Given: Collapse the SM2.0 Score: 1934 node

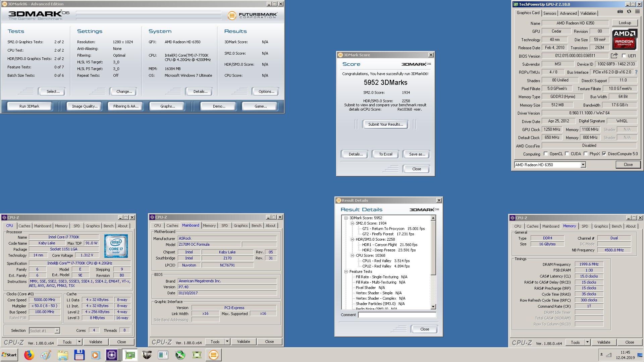Looking at the screenshot, I should pyautogui.click(x=352, y=223).
